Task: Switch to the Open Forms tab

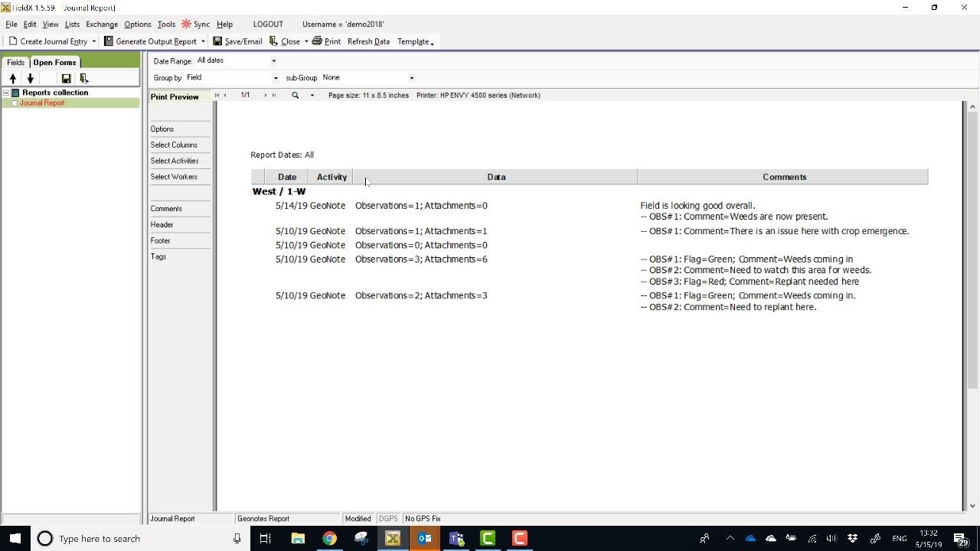Action: click(54, 62)
